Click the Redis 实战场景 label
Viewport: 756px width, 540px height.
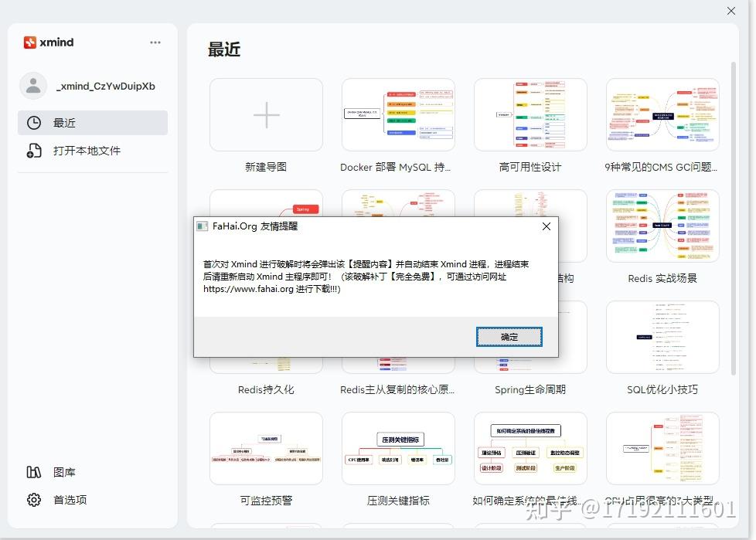point(662,278)
